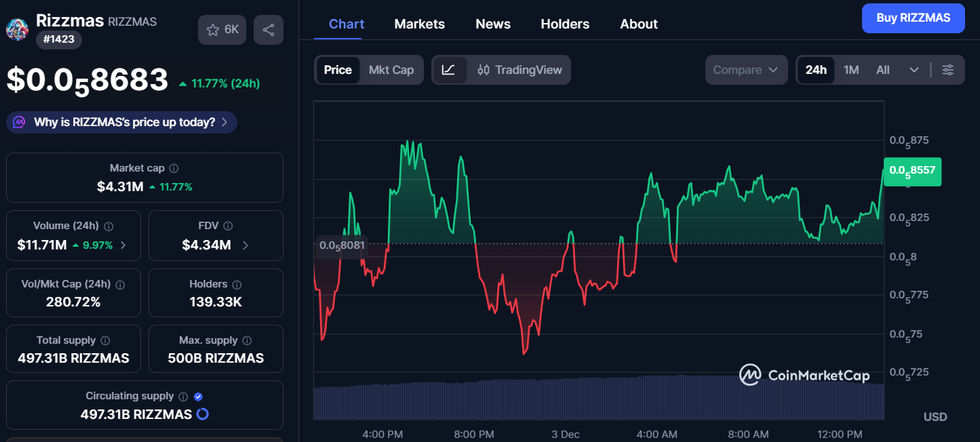Click the share icon button
The height and width of the screenshot is (442, 980).
pos(269,30)
